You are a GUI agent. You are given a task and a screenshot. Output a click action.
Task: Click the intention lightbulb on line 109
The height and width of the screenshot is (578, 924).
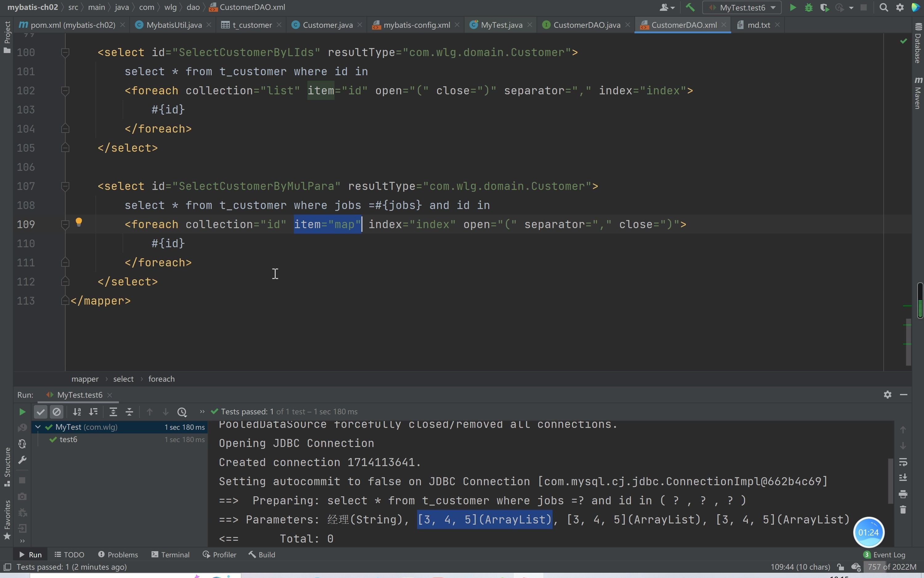pos(79,222)
